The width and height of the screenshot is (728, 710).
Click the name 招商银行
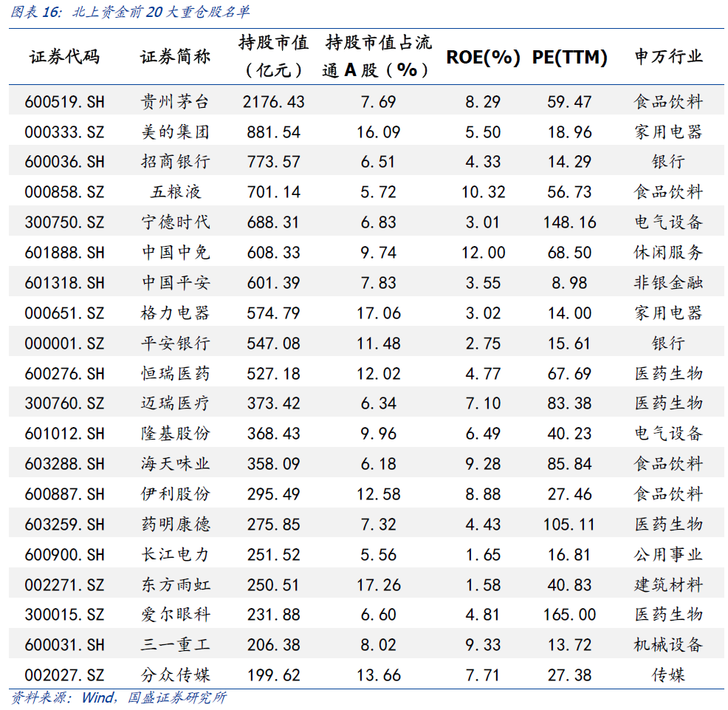176,162
